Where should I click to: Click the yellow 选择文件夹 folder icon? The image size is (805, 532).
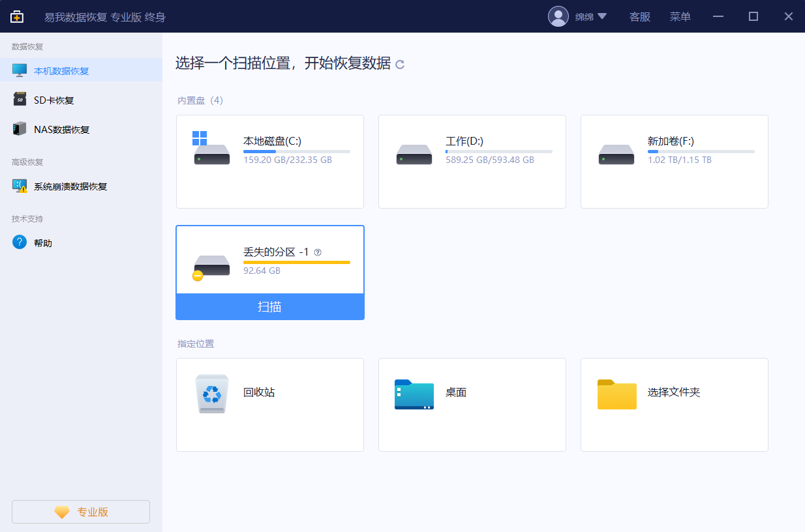coord(616,394)
